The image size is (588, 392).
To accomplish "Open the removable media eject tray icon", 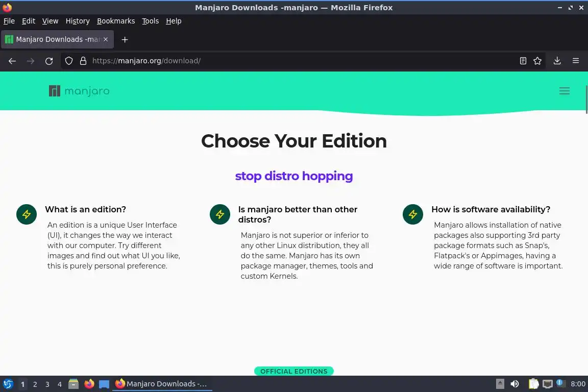I will click(500, 384).
